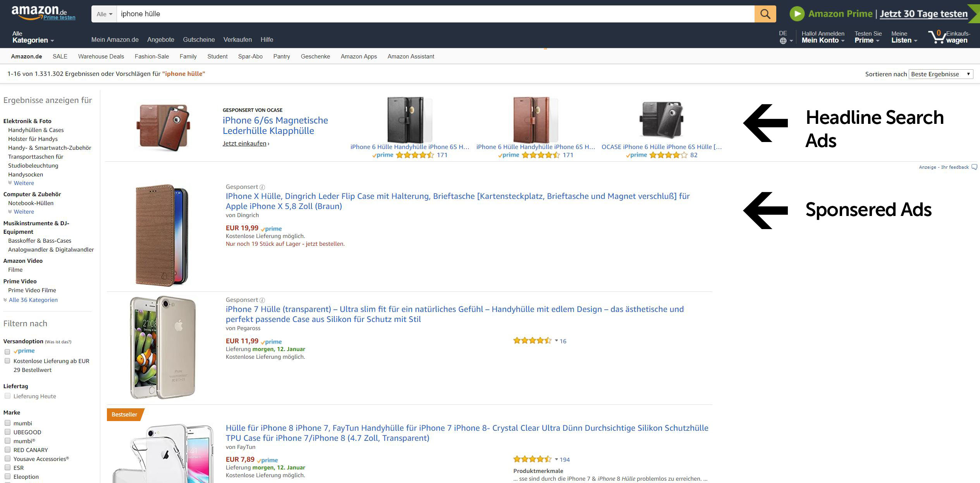Screen dimensions: 980x483
Task: Click the search magnifier icon
Action: pos(765,14)
